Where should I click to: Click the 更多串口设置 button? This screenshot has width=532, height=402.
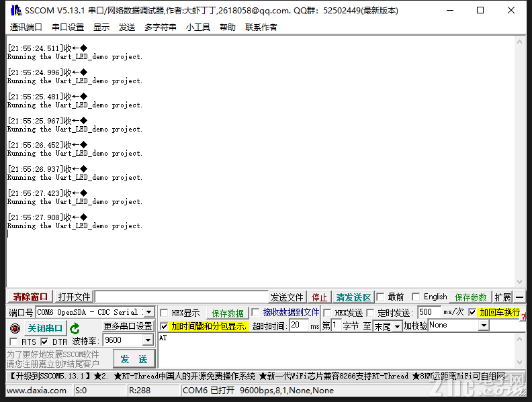(x=128, y=326)
